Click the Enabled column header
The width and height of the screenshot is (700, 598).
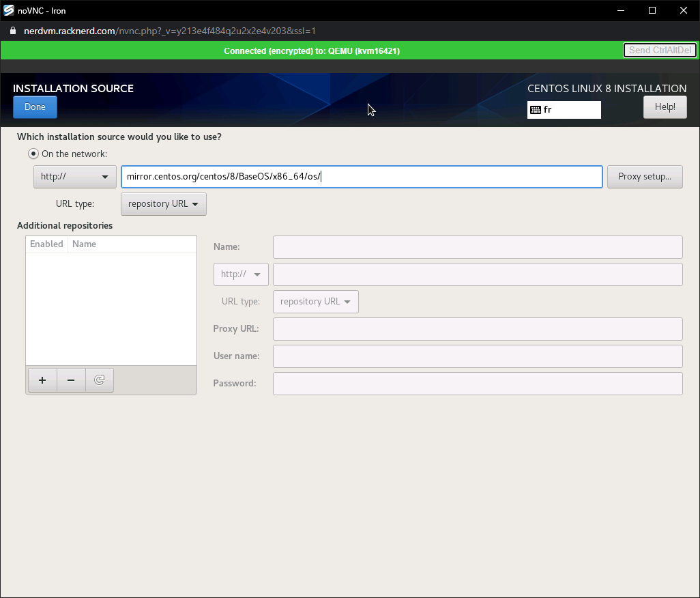pos(46,244)
